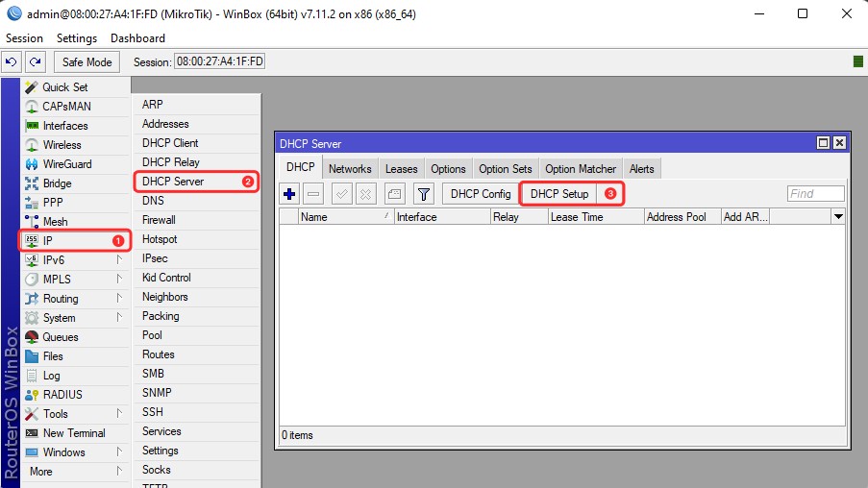868x488 pixels.
Task: Click the Comment icon in DHCP toolbar
Action: (395, 194)
